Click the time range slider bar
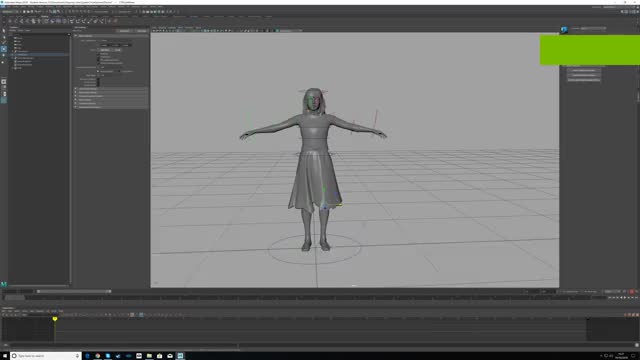The image size is (640, 360). click(x=74, y=291)
